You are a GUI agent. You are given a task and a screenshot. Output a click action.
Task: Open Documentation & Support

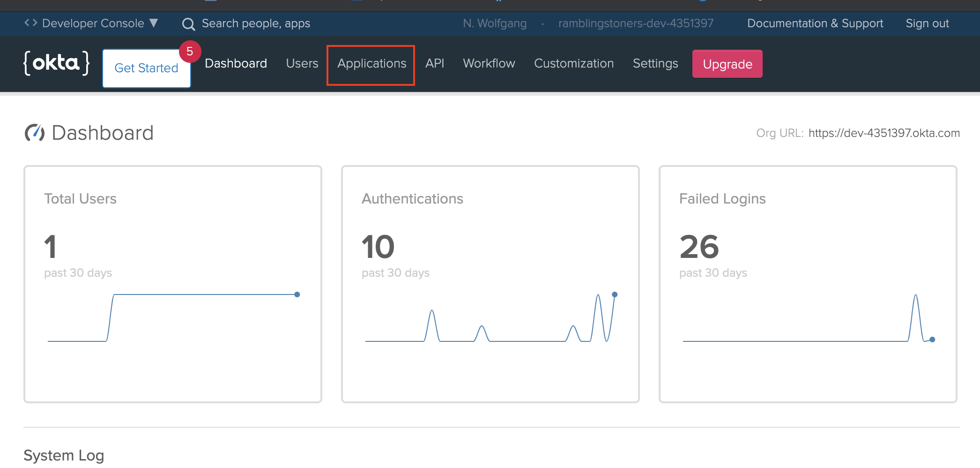[x=815, y=23]
